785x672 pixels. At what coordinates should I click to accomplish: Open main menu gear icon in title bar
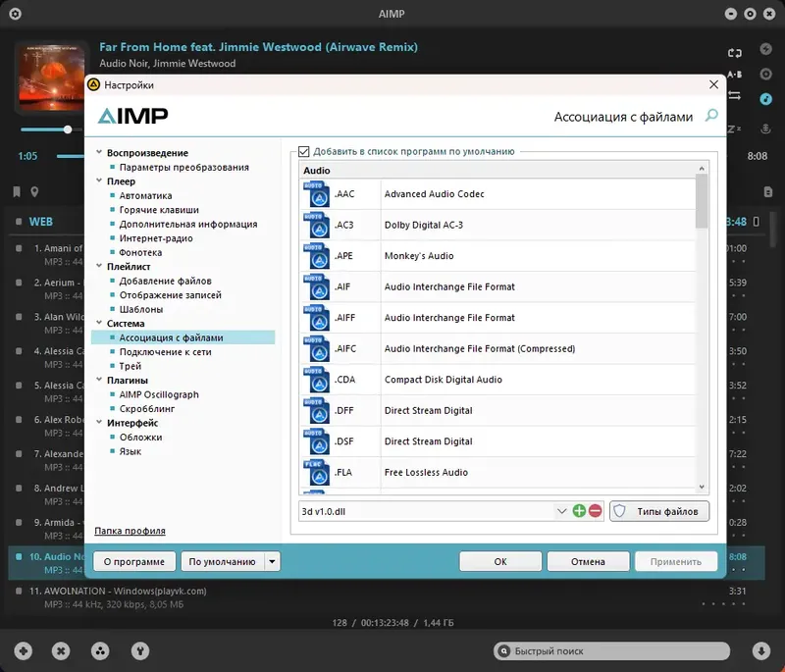pyautogui.click(x=15, y=14)
